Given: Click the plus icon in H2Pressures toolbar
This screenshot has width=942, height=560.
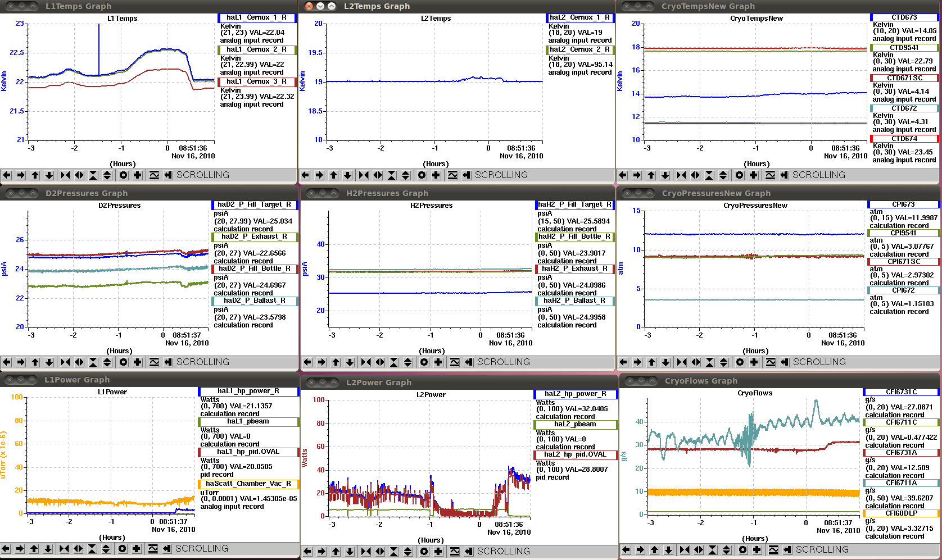Looking at the screenshot, I should pyautogui.click(x=438, y=362).
